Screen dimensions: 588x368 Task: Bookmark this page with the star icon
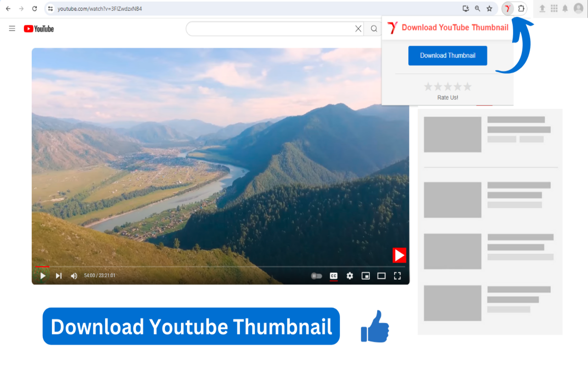point(489,8)
